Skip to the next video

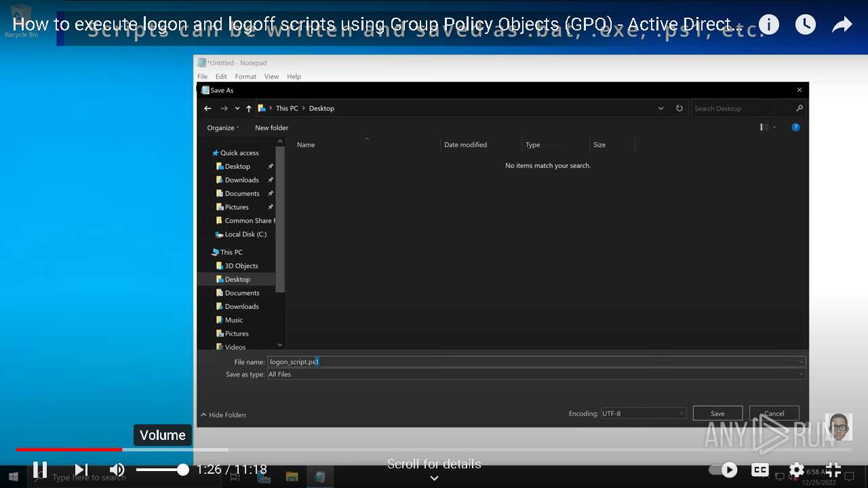[x=81, y=469]
